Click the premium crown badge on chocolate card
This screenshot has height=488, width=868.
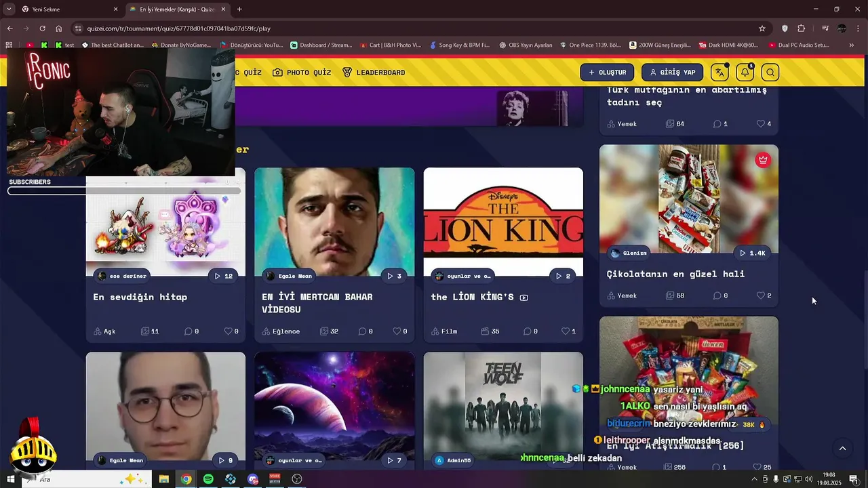coord(763,161)
